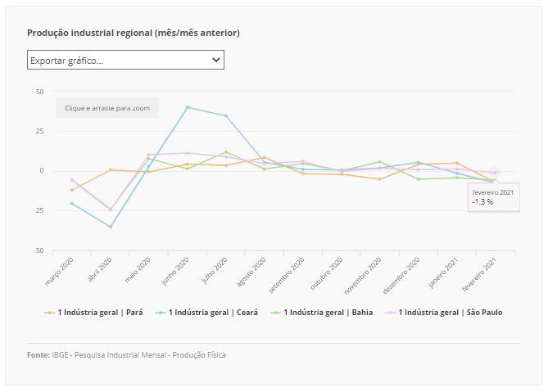This screenshot has width=548, height=392.
Task: Click the chevron arrow in the export selector
Action: click(x=216, y=60)
